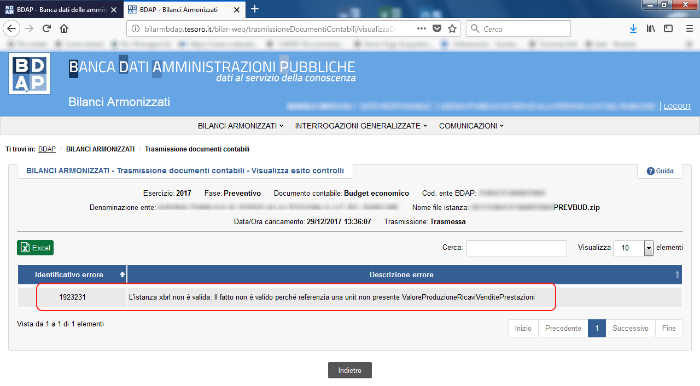This screenshot has height=386, width=700.
Task: Click the PREVBUD.zip file name
Action: 577,208
